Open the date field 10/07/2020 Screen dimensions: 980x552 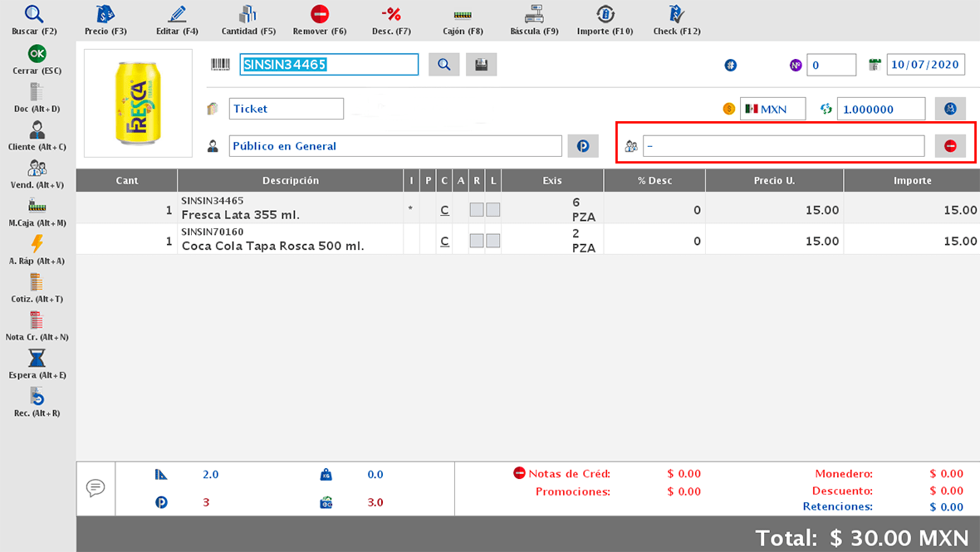924,65
